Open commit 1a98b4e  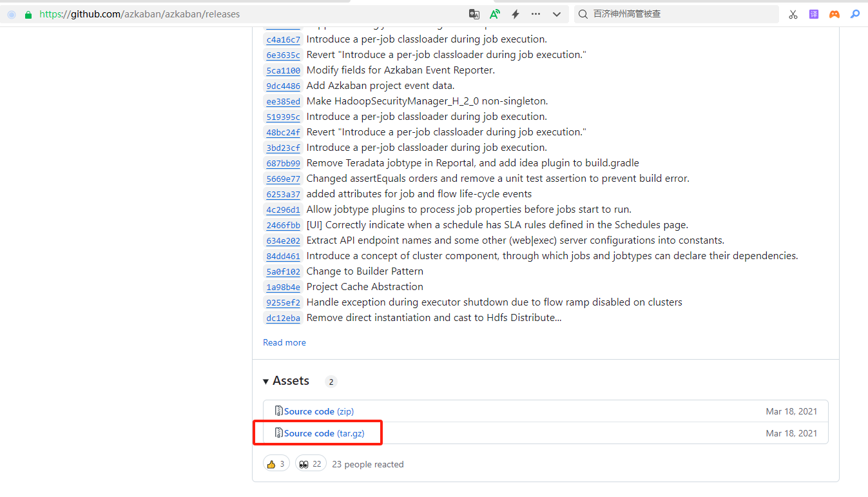click(284, 287)
